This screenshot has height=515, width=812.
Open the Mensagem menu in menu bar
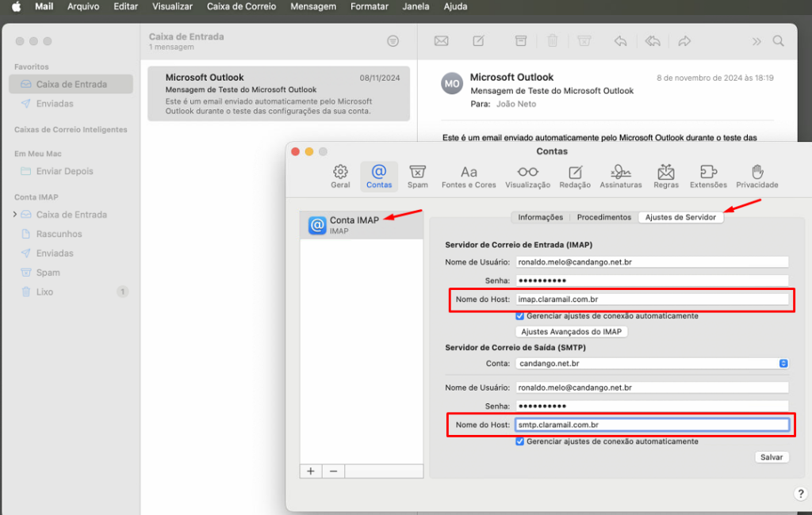(x=312, y=6)
